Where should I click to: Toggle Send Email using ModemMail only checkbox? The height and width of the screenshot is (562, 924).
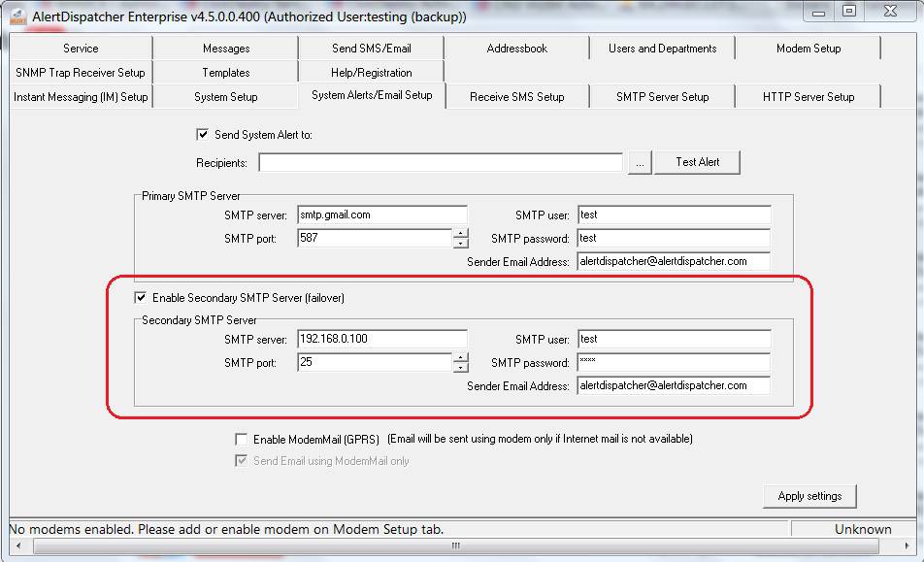coord(241,461)
